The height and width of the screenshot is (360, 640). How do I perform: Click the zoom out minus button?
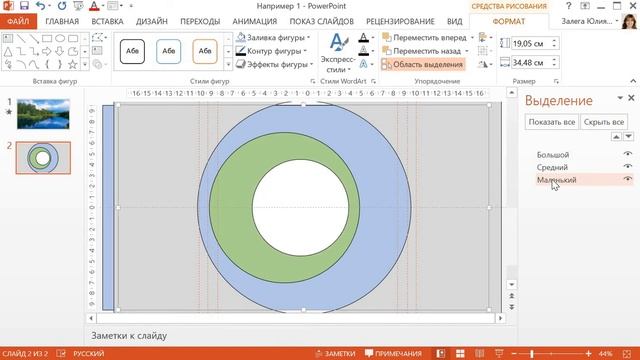[x=514, y=353]
